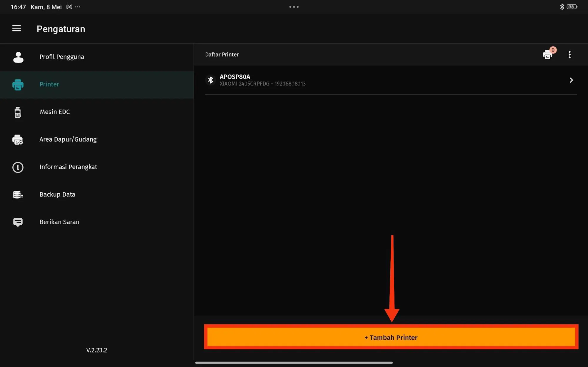Click the Informasi Perangkat info icon
Image resolution: width=588 pixels, height=367 pixels.
[x=18, y=167]
